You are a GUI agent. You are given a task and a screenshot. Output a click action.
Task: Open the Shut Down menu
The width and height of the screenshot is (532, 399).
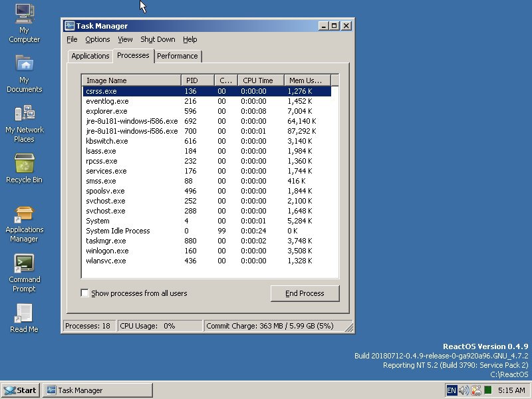pos(158,40)
